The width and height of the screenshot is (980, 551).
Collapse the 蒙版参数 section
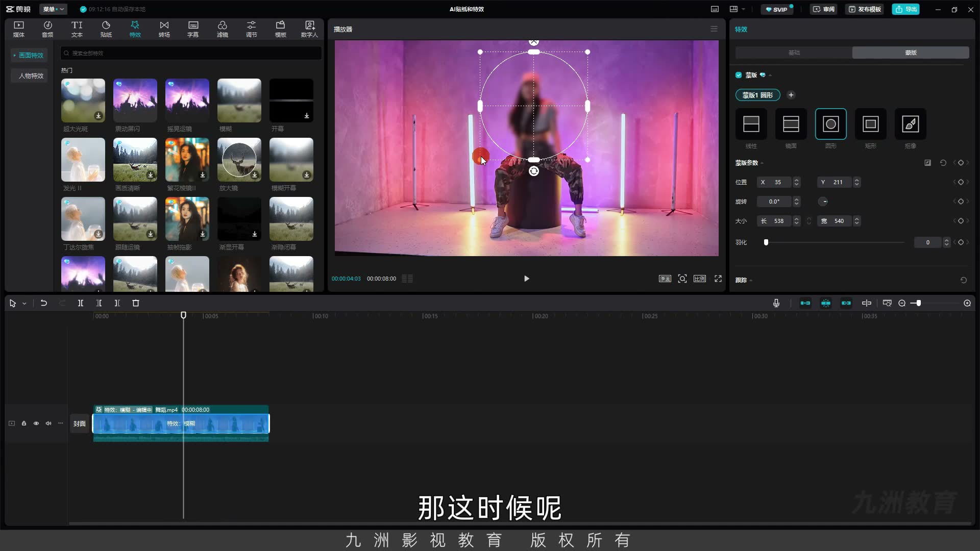click(762, 163)
